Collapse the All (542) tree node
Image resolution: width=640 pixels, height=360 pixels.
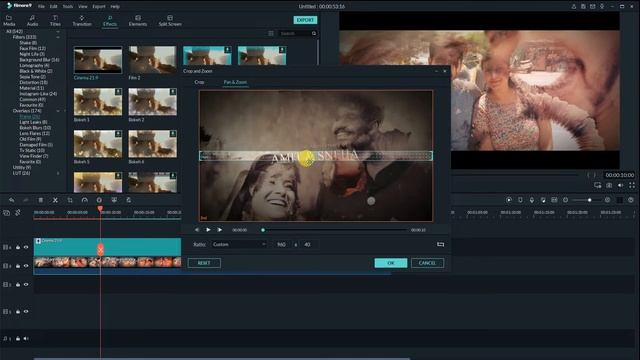click(58, 31)
